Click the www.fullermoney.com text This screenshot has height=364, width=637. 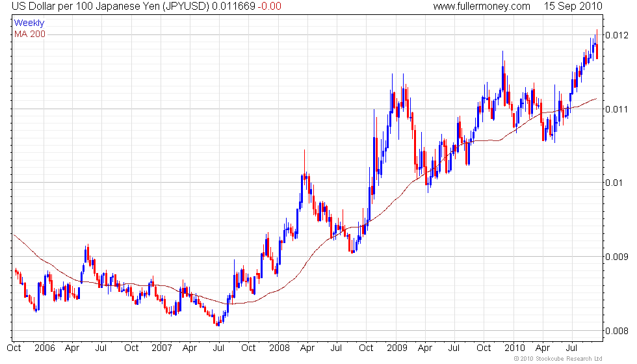tap(482, 6)
